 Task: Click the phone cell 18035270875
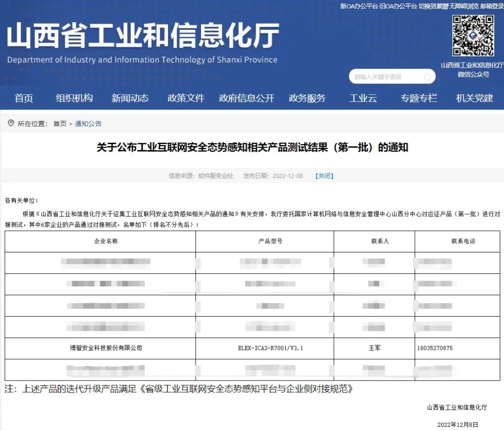pos(435,348)
